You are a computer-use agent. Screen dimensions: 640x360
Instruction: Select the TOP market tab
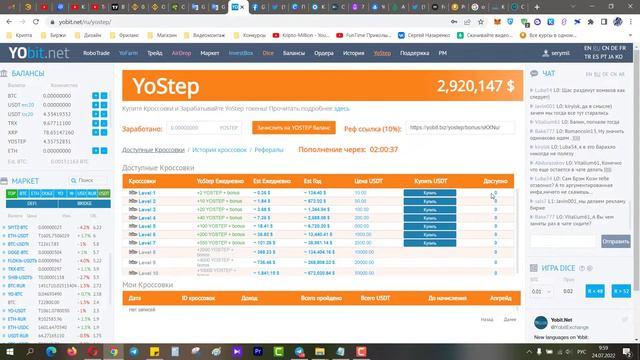pos(11,193)
